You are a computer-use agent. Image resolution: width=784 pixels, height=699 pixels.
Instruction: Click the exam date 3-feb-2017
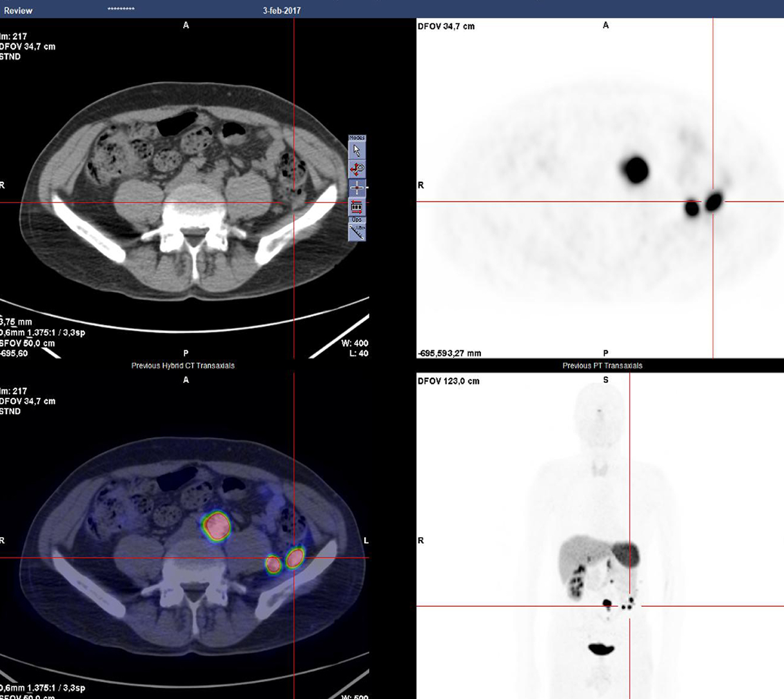282,10
